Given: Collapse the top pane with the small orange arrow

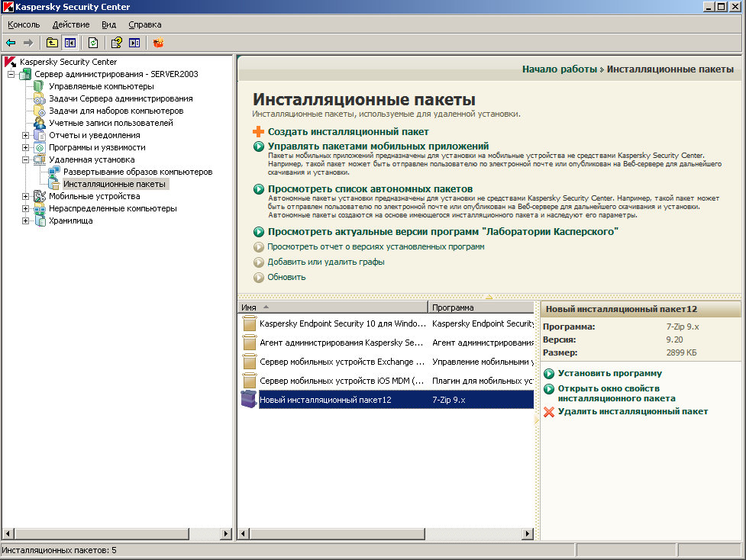Looking at the screenshot, I should pos(489,297).
